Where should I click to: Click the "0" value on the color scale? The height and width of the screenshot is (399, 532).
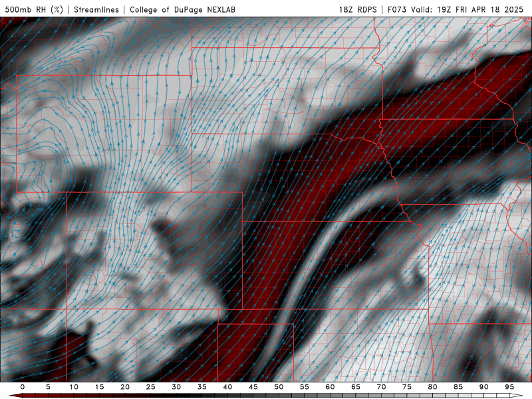(23, 387)
